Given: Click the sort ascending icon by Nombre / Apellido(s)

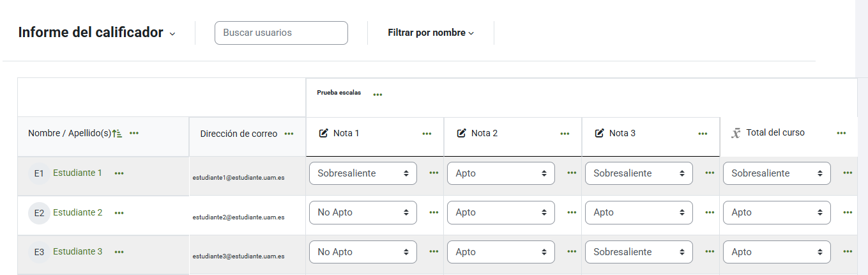Looking at the screenshot, I should point(117,133).
